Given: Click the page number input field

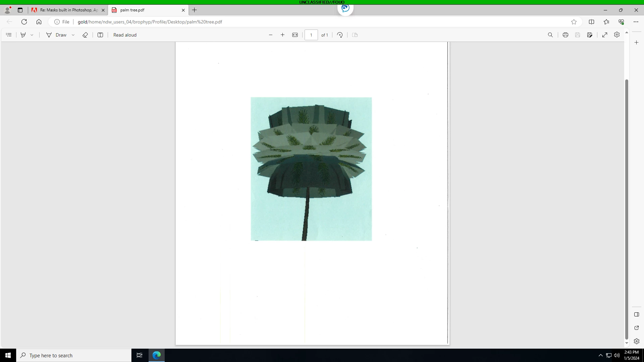Looking at the screenshot, I should coord(311,35).
